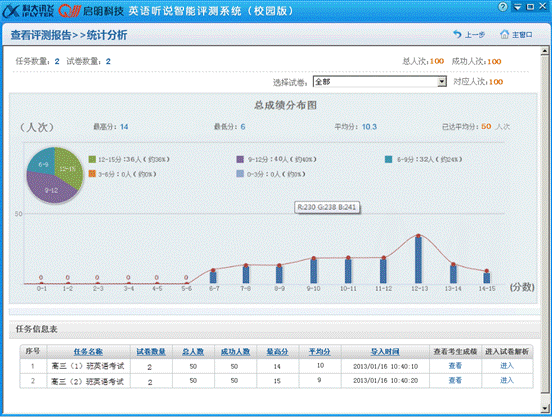
Task: Sort table by 导入时间 column header
Action: [x=385, y=352]
